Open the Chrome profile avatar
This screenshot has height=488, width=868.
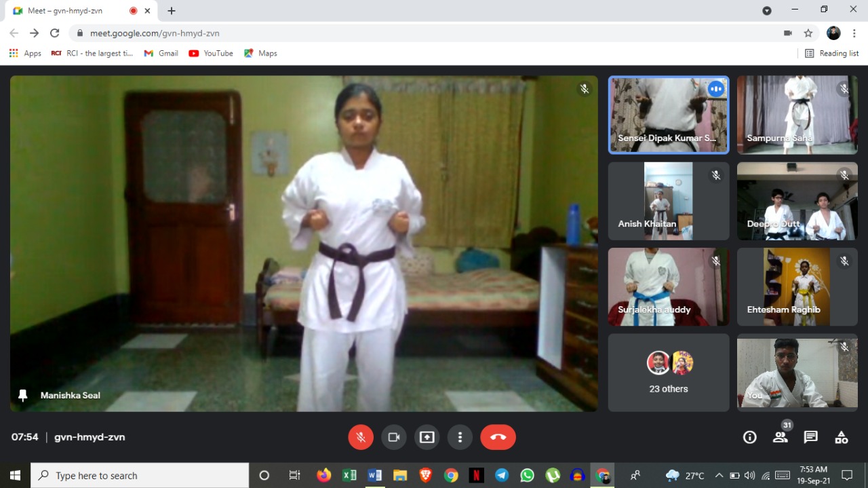point(834,33)
